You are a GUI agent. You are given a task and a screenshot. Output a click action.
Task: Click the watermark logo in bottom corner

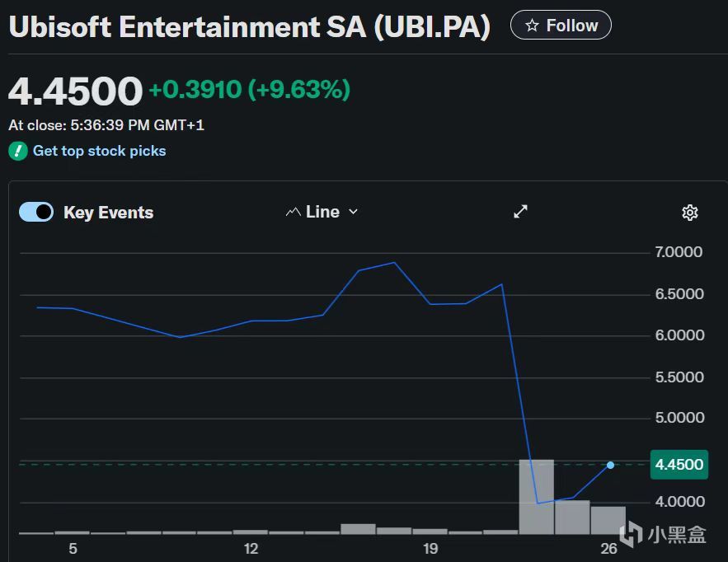631,535
